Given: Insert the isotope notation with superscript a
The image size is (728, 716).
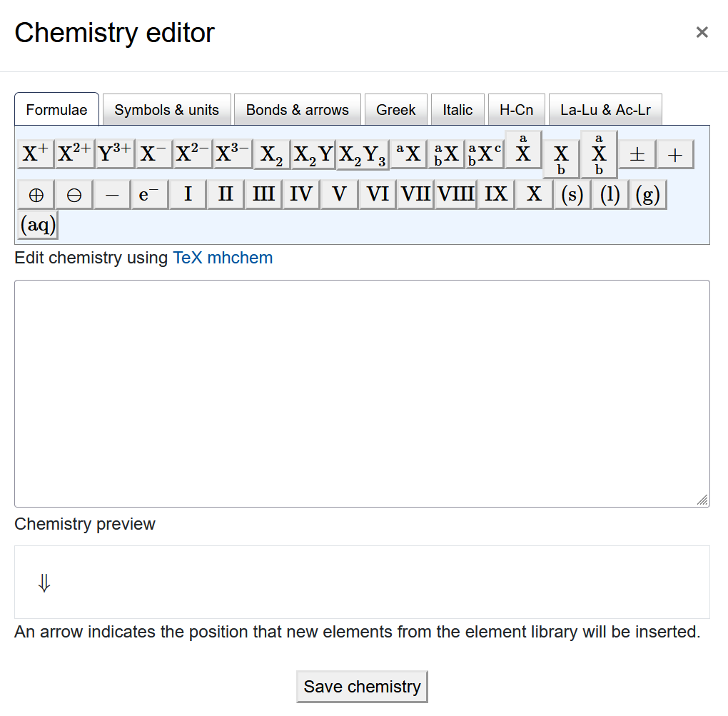Looking at the screenshot, I should (408, 153).
